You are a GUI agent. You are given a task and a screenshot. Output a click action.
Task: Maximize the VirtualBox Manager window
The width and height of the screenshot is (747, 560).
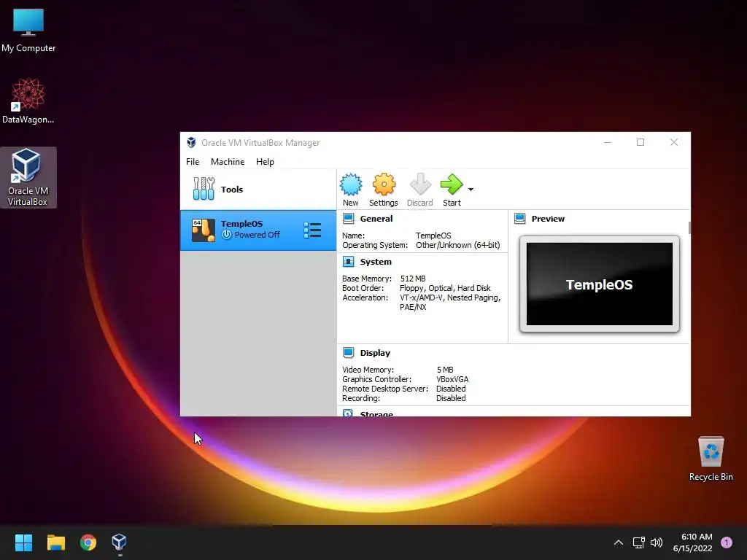[640, 142]
